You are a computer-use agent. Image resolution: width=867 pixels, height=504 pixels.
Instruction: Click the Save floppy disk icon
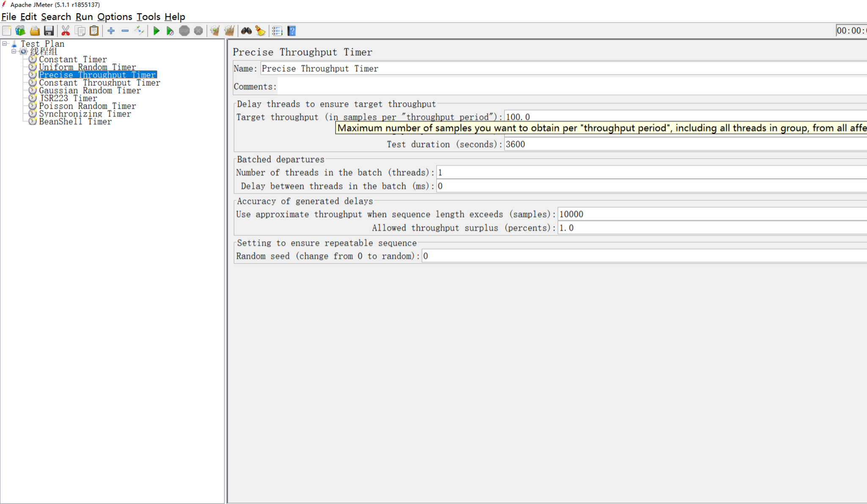tap(49, 31)
